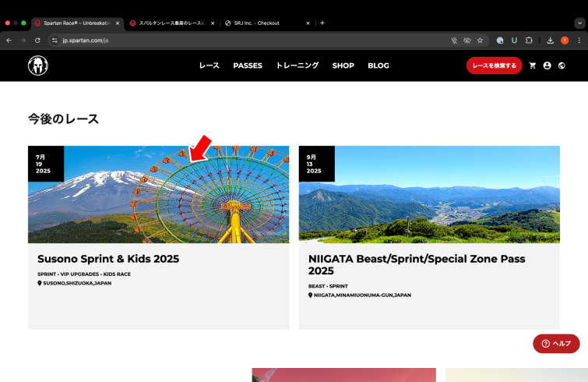Open the user account icon
Viewport: 588px width, 382px height.
pos(548,65)
